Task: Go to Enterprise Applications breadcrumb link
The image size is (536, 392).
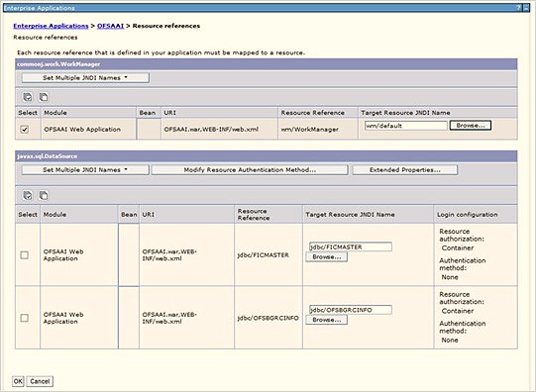Action: pos(51,26)
